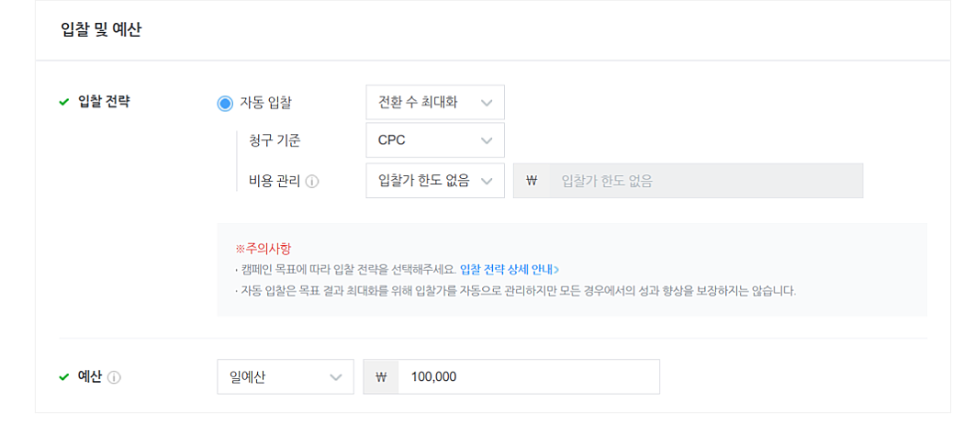
Task: Click the info icon beside 비용 관리
Action: click(x=312, y=182)
